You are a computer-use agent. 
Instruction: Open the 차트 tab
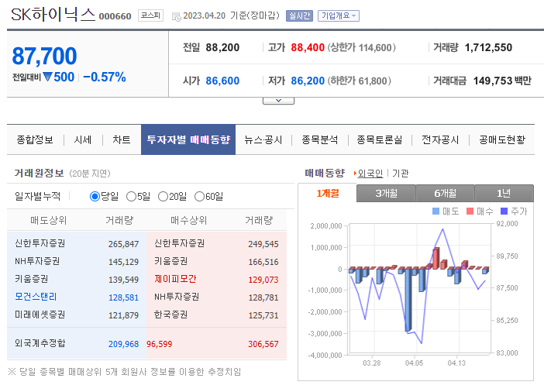pyautogui.click(x=121, y=139)
